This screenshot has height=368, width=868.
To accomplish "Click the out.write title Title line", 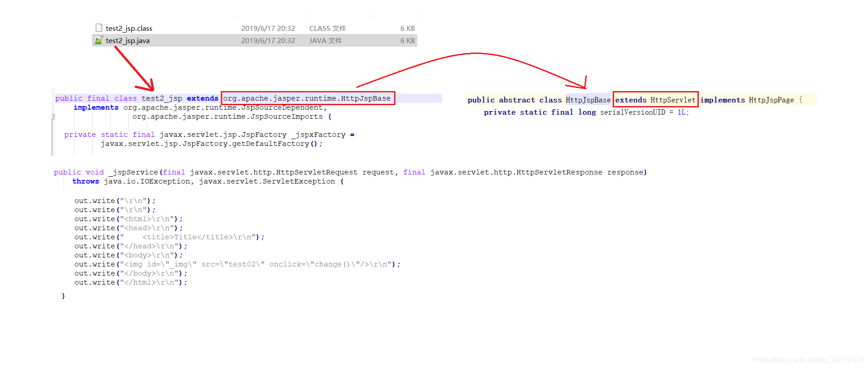I will pos(169,237).
